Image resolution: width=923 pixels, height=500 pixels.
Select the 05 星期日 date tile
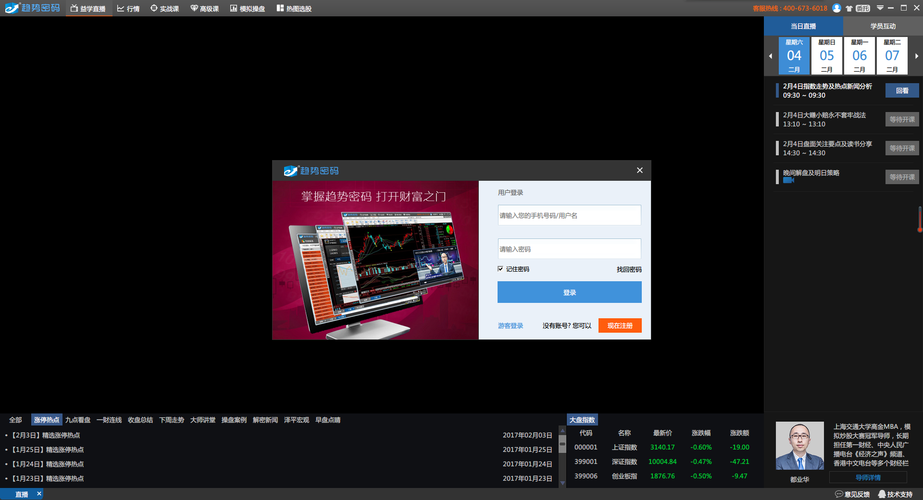click(827, 56)
